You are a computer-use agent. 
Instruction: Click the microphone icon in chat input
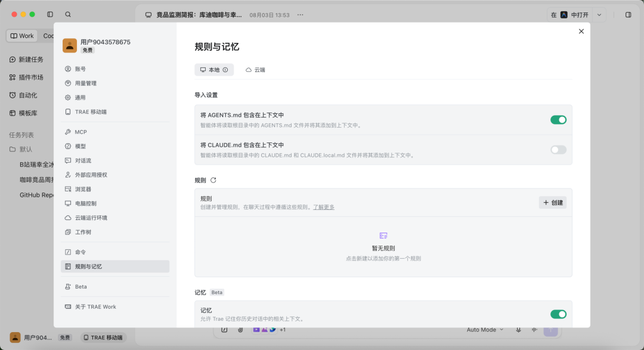click(518, 330)
